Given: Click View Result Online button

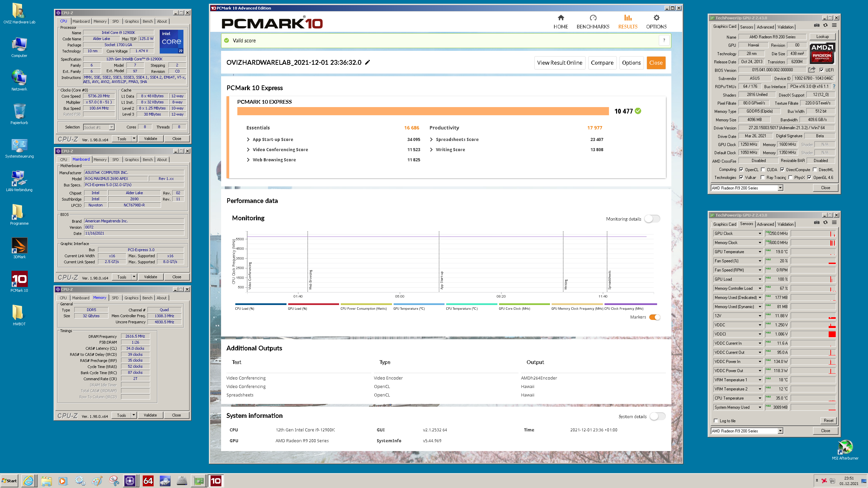Looking at the screenshot, I should [559, 63].
